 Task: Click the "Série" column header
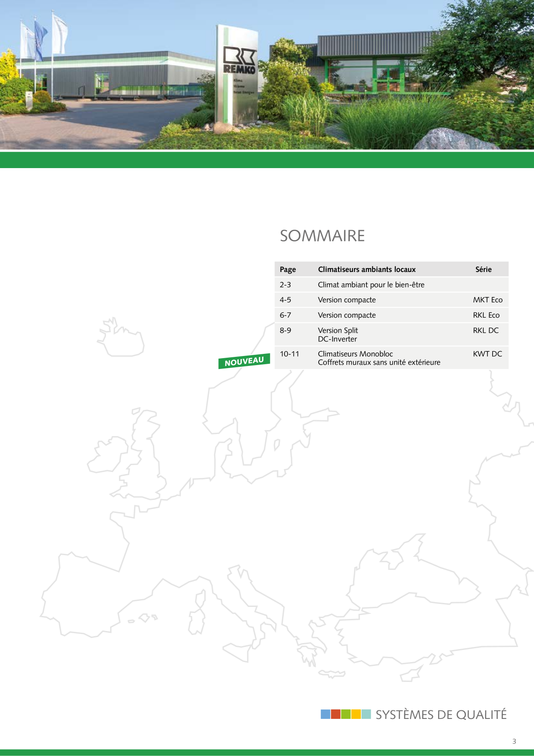[483, 269]
